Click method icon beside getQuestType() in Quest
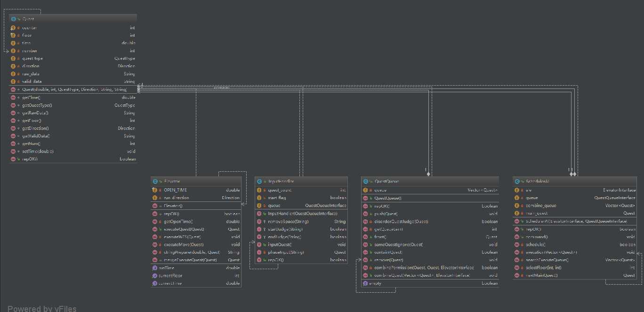This screenshot has height=312, width=644. 13,105
